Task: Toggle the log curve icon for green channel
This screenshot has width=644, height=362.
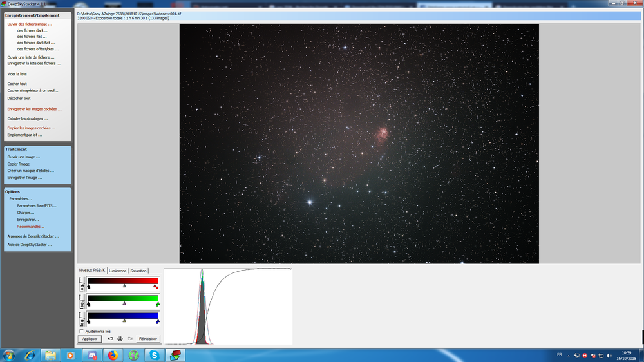Action: tap(82, 301)
